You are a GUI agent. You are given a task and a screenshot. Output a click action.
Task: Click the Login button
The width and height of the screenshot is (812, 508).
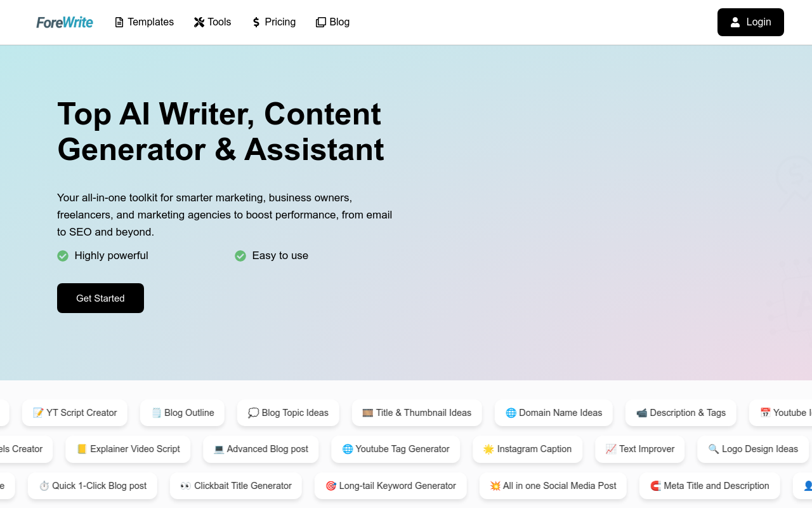tap(750, 22)
